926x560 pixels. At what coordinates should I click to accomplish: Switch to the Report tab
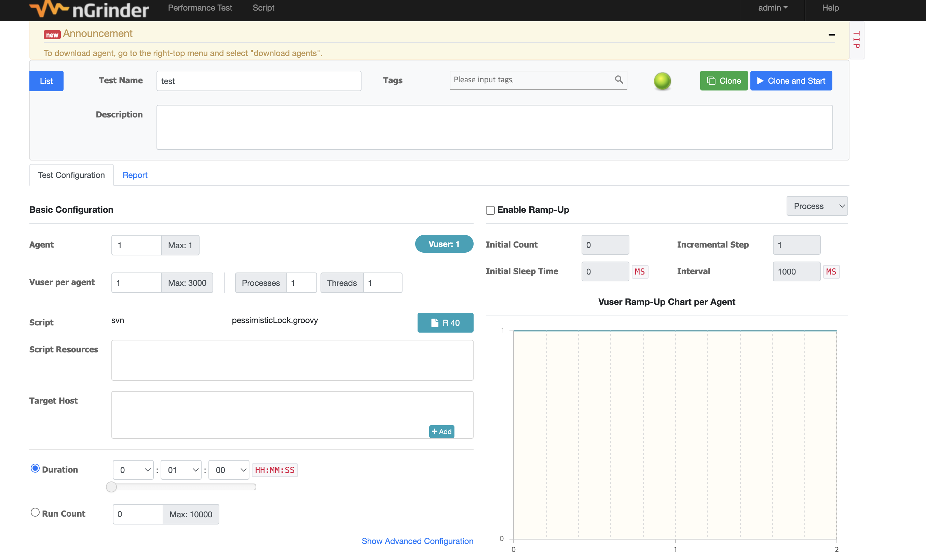[x=135, y=175]
